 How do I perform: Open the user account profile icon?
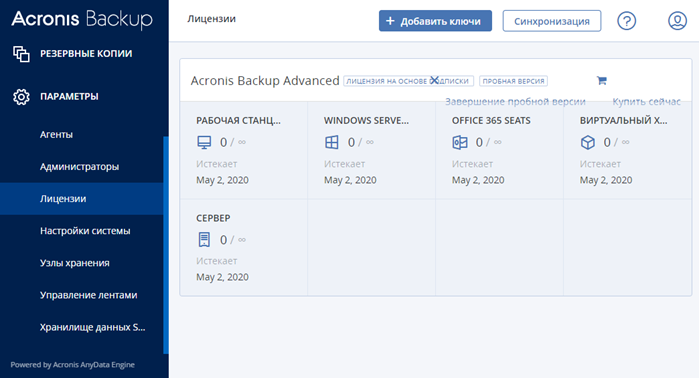pyautogui.click(x=677, y=21)
